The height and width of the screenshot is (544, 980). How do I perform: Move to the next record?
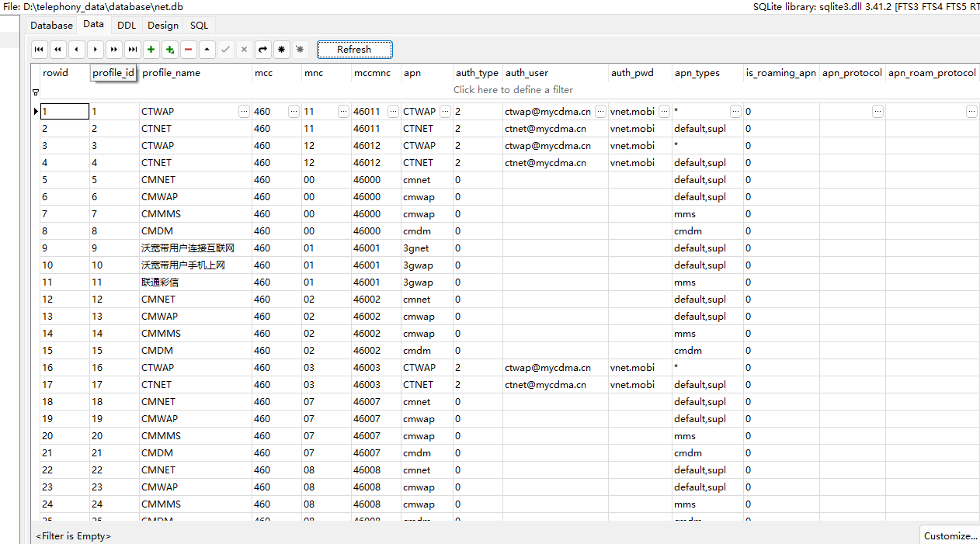pos(96,50)
